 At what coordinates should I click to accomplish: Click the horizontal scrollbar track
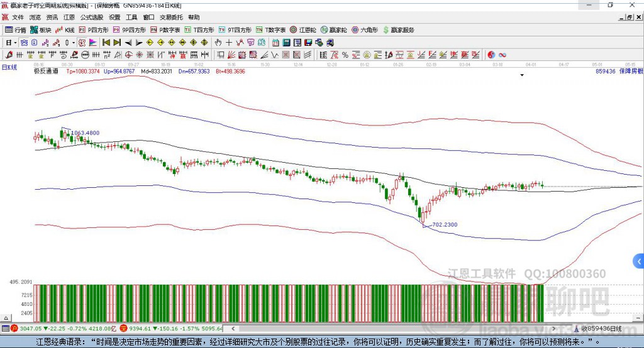[x=394, y=329]
